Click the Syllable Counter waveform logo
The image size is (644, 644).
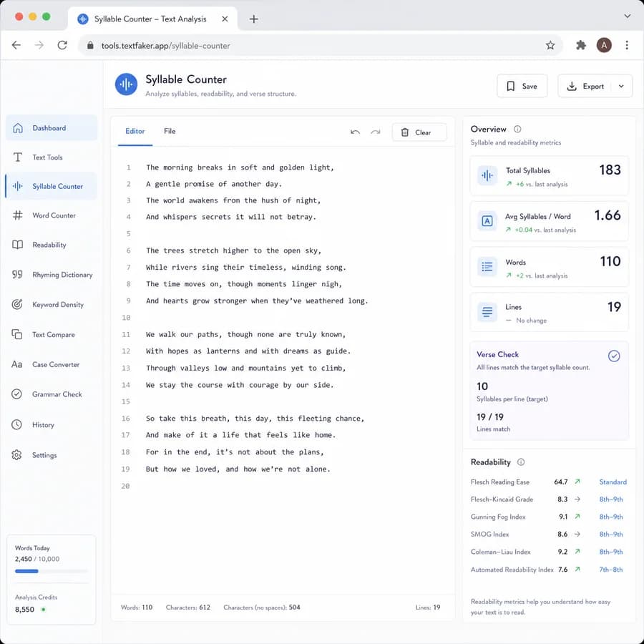point(126,84)
